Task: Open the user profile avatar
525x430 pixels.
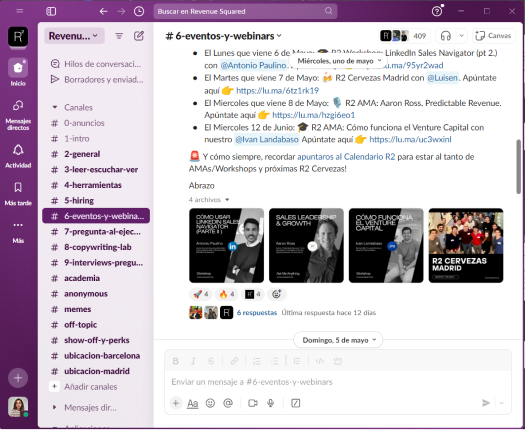Action: [x=18, y=407]
